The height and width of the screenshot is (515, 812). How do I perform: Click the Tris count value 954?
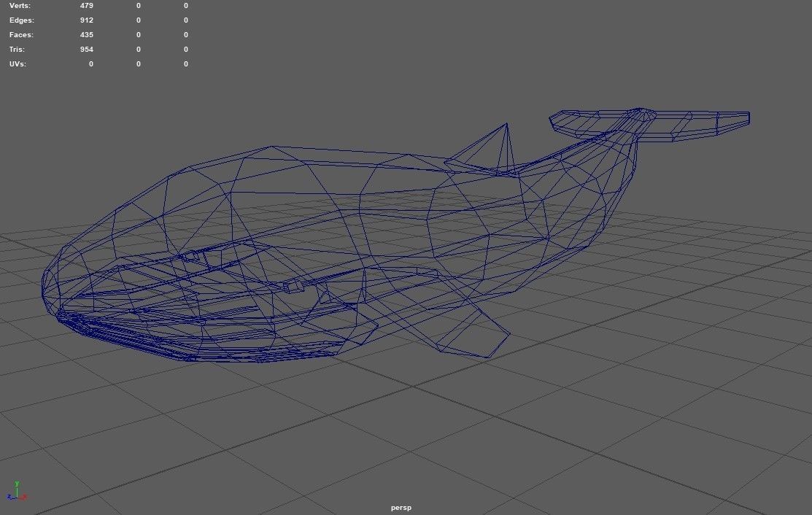(87, 49)
